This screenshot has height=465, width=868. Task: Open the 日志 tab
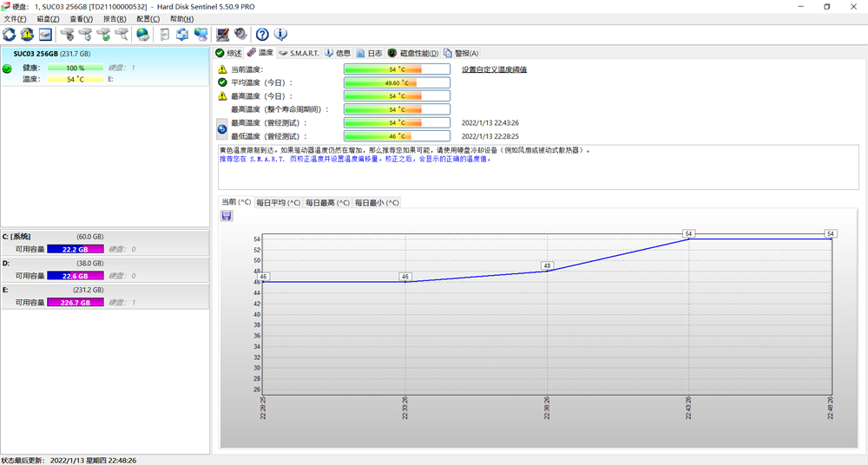tap(369, 53)
